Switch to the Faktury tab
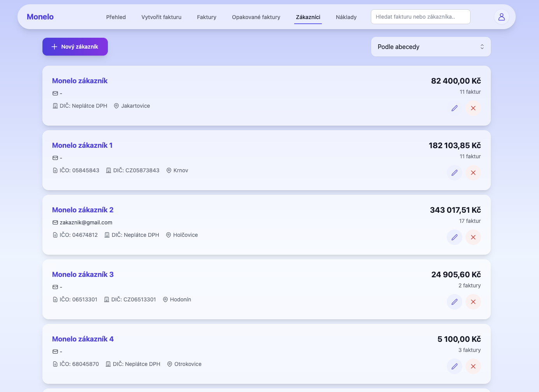Screen dimensions: 539x392 point(207,17)
